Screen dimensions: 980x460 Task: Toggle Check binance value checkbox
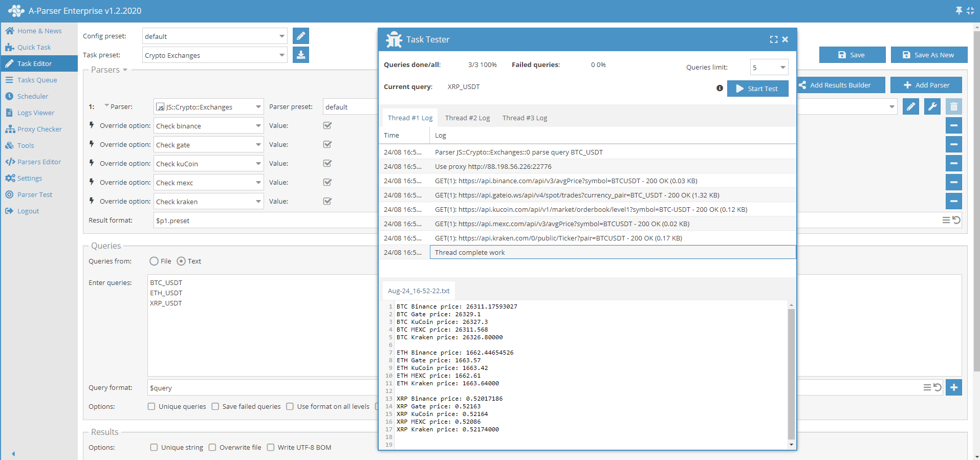pos(328,125)
